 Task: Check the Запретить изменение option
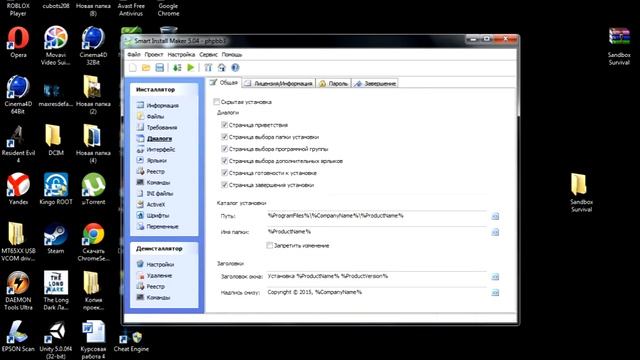tap(269, 245)
